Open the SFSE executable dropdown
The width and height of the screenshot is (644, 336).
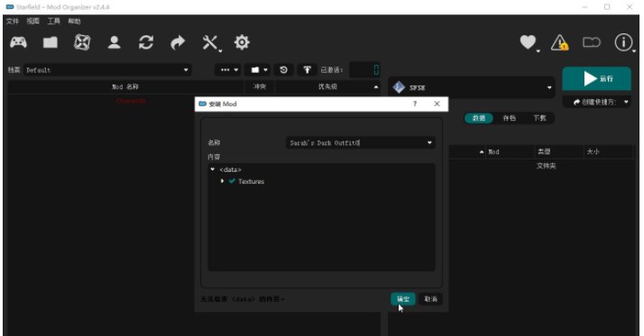(472, 87)
